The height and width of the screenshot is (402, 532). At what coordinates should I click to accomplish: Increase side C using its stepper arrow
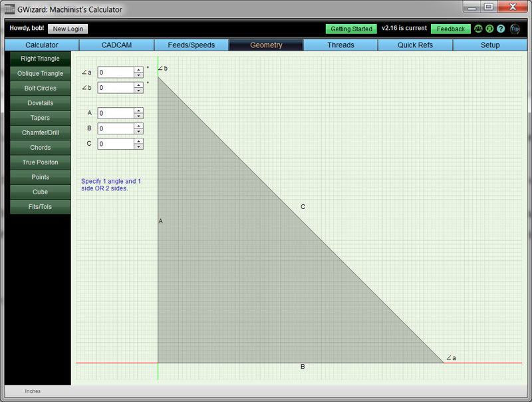tap(139, 141)
